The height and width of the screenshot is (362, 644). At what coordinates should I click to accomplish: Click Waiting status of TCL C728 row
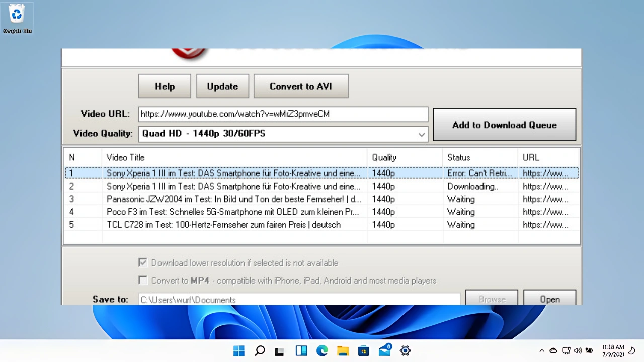click(480, 225)
